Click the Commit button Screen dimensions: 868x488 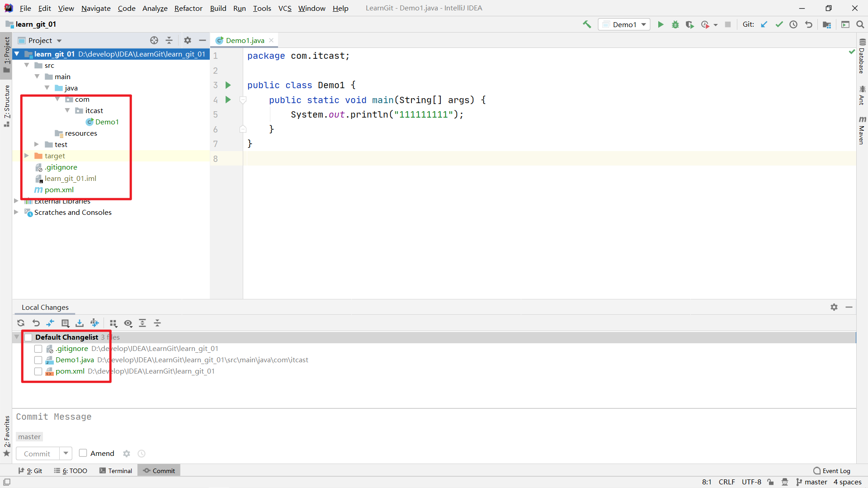(x=37, y=454)
